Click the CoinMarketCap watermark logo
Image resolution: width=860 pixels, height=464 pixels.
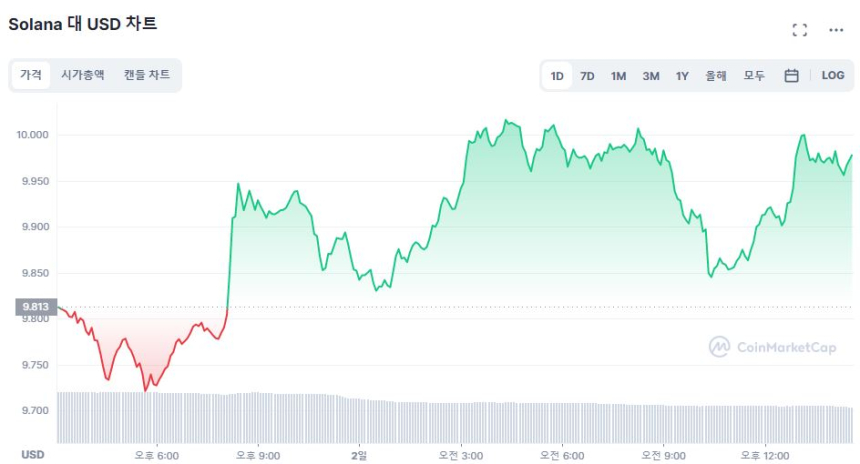pos(772,347)
